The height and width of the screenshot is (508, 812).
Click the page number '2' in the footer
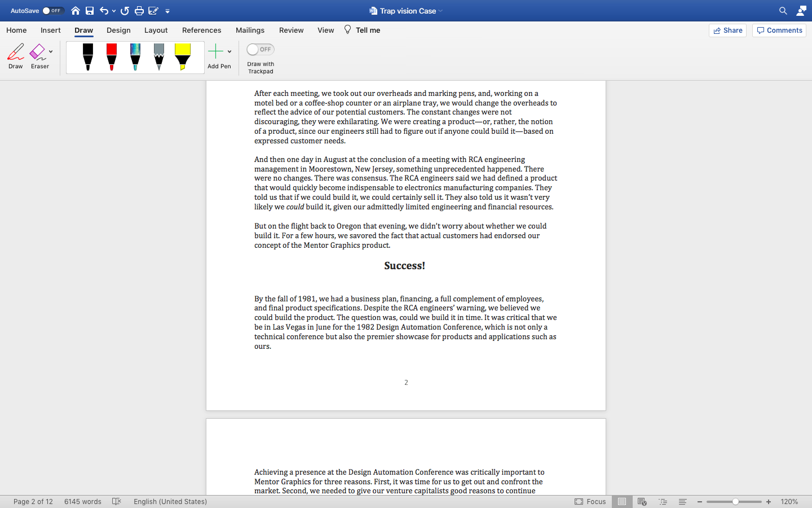[x=406, y=383]
